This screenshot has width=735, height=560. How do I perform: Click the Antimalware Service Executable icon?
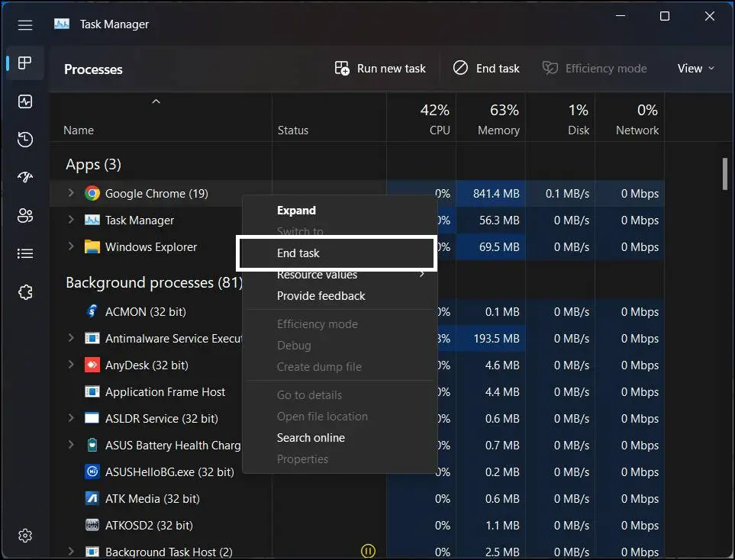pos(92,338)
